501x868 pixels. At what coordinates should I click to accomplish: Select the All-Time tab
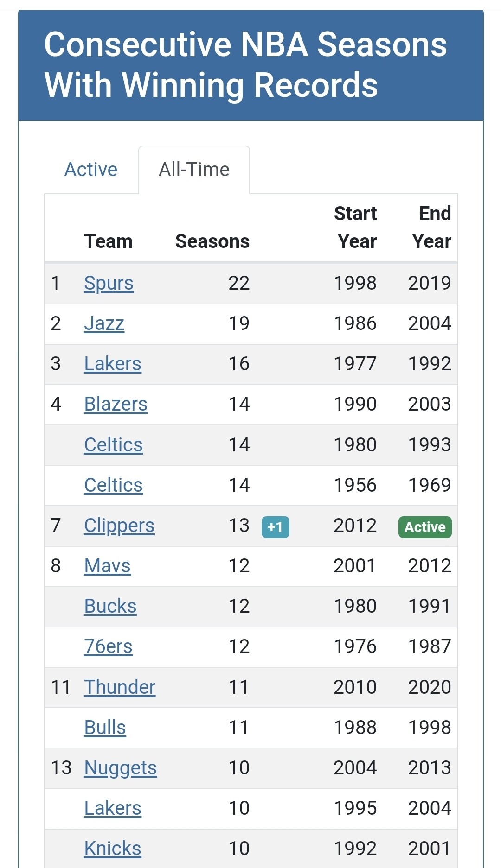pyautogui.click(x=194, y=170)
